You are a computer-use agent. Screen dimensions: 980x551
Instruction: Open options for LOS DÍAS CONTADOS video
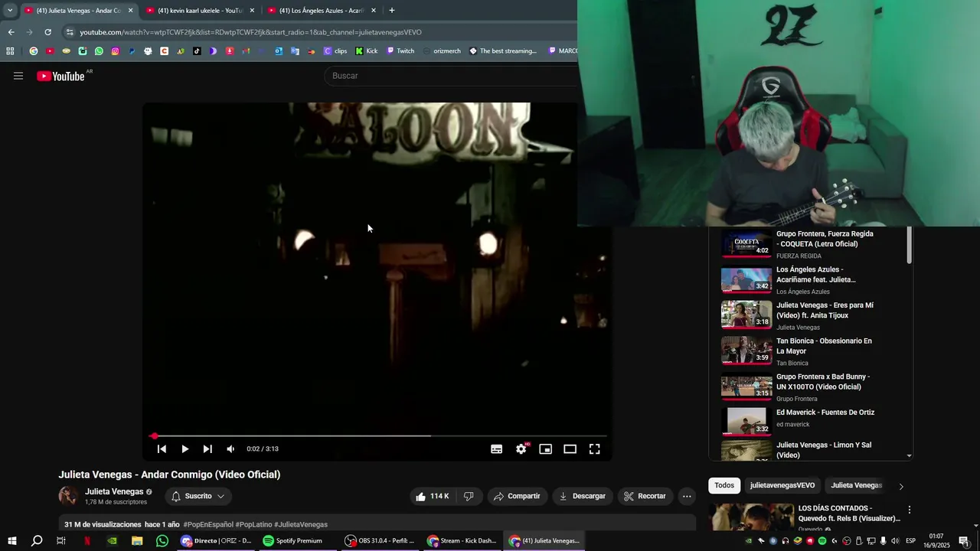[x=910, y=510]
